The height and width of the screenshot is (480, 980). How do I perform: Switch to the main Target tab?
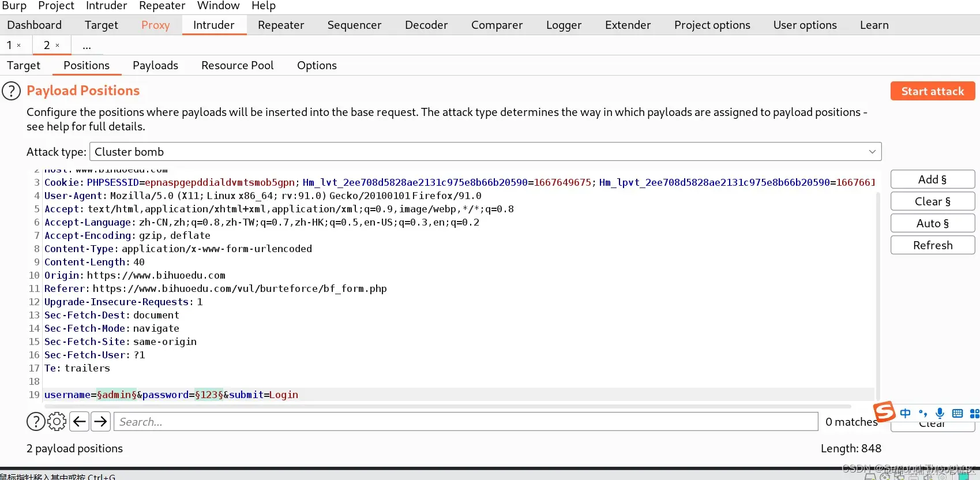pyautogui.click(x=102, y=25)
